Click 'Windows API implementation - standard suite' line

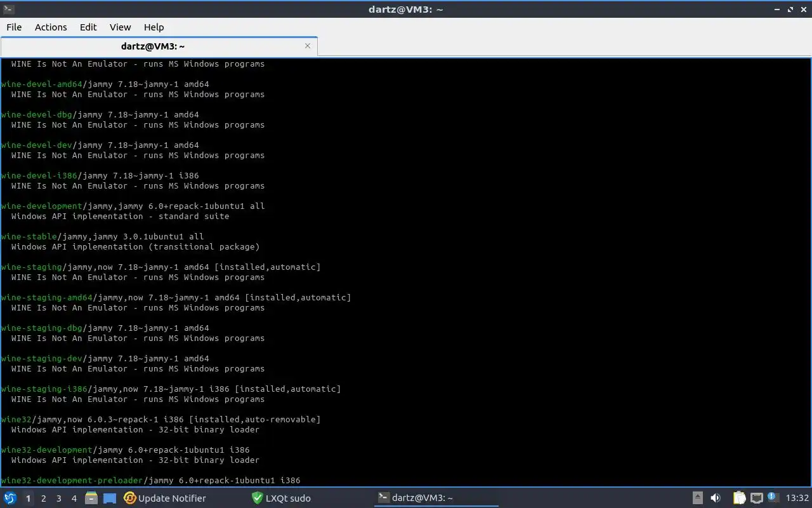pyautogui.click(x=120, y=217)
